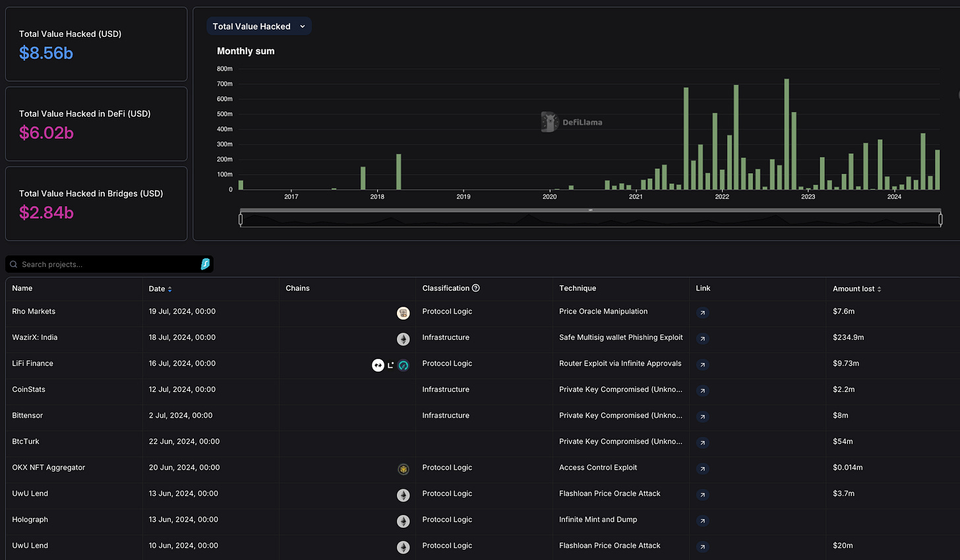Image resolution: width=960 pixels, height=560 pixels.
Task: Click the Name column header
Action: (x=22, y=288)
